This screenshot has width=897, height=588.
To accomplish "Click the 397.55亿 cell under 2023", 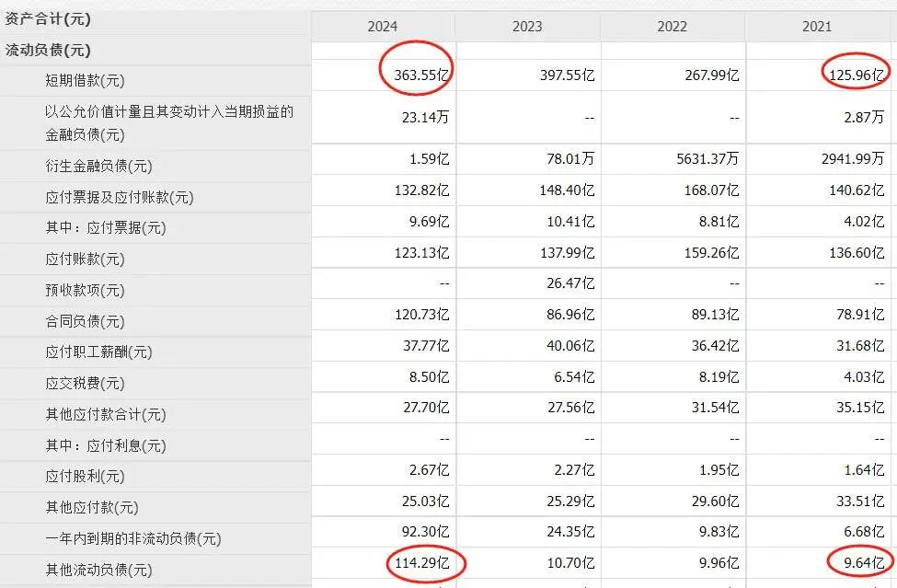I will 567,75.
